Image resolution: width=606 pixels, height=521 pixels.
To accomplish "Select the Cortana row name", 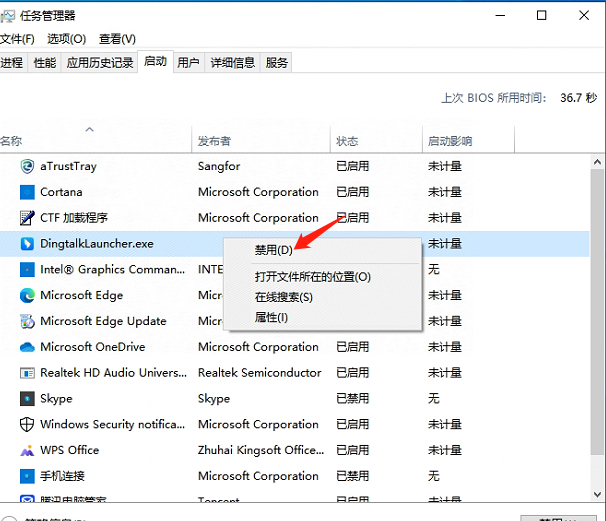I will 61,192.
